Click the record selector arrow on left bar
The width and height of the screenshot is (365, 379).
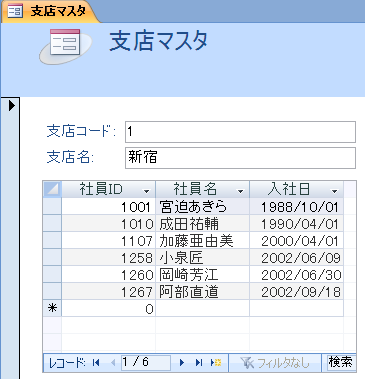(12, 106)
